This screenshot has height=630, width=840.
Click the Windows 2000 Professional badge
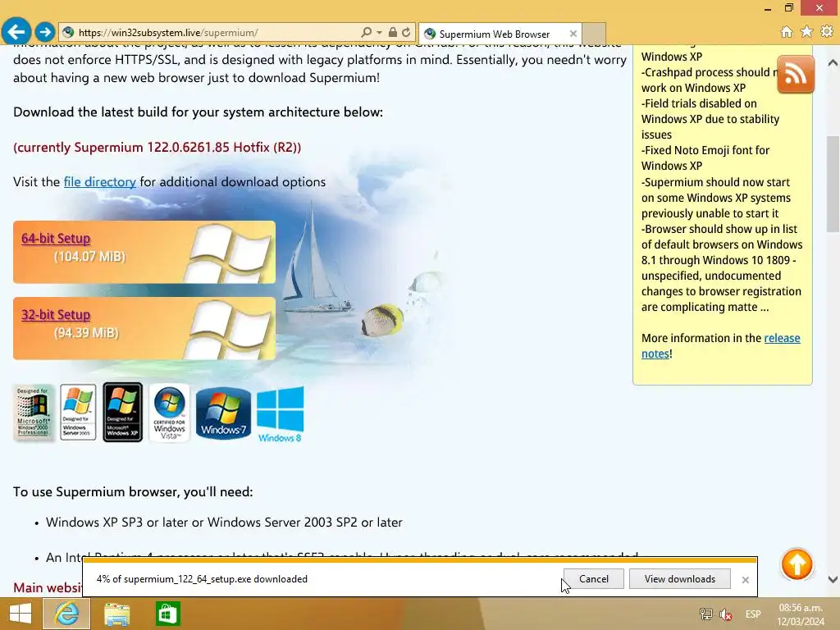point(34,412)
